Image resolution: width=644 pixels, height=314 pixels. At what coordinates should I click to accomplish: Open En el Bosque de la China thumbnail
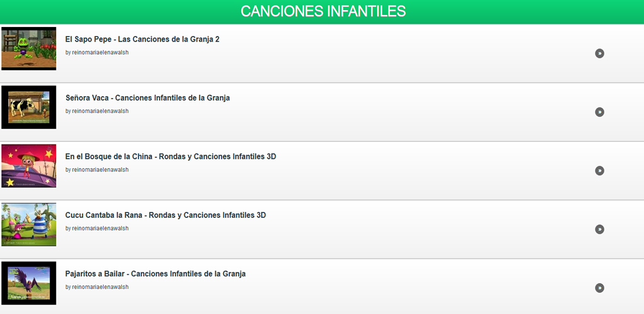pyautogui.click(x=29, y=166)
